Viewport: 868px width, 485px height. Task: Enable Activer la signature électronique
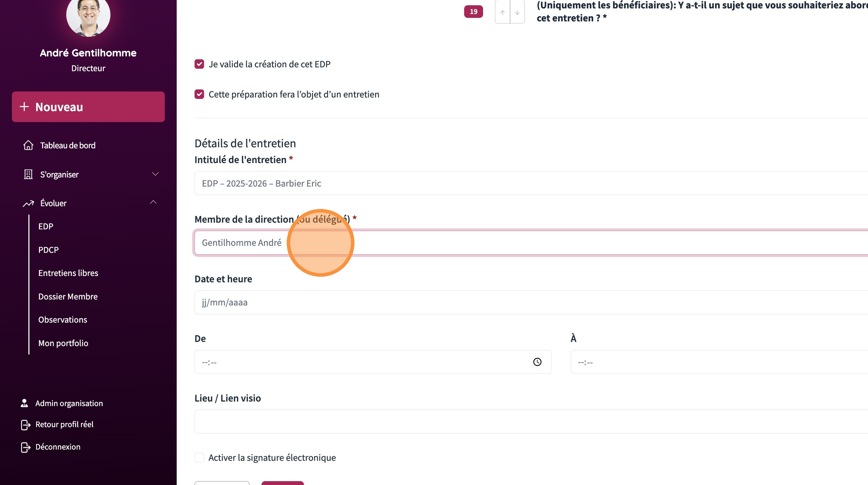[199, 458]
